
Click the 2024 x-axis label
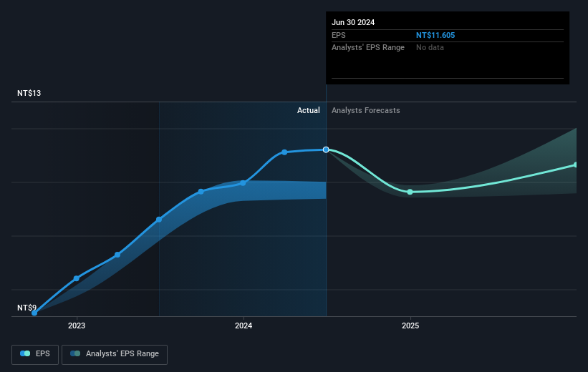tap(244, 325)
